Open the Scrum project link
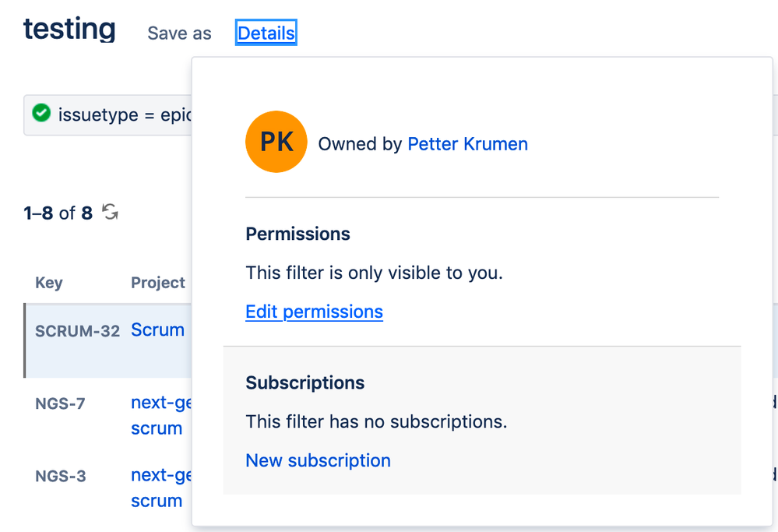 (157, 329)
